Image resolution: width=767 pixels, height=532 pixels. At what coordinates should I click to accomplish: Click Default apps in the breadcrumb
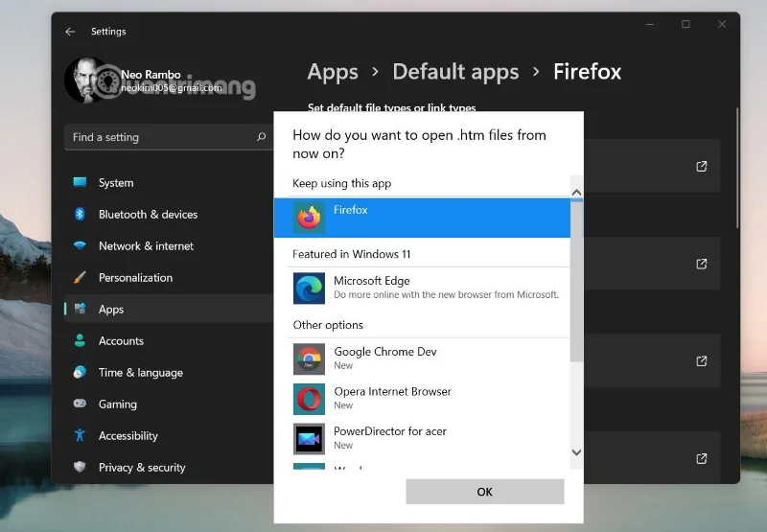point(455,72)
